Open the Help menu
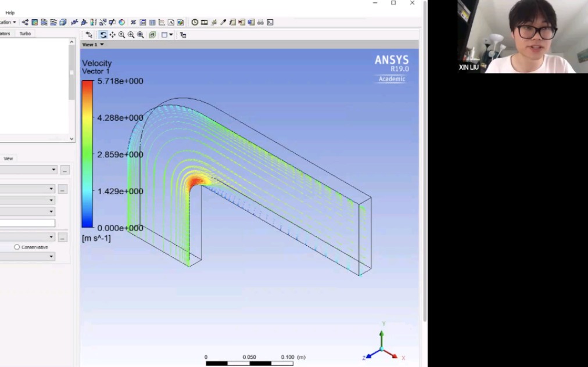Viewport: 588px width, 367px height. pyautogui.click(x=10, y=11)
